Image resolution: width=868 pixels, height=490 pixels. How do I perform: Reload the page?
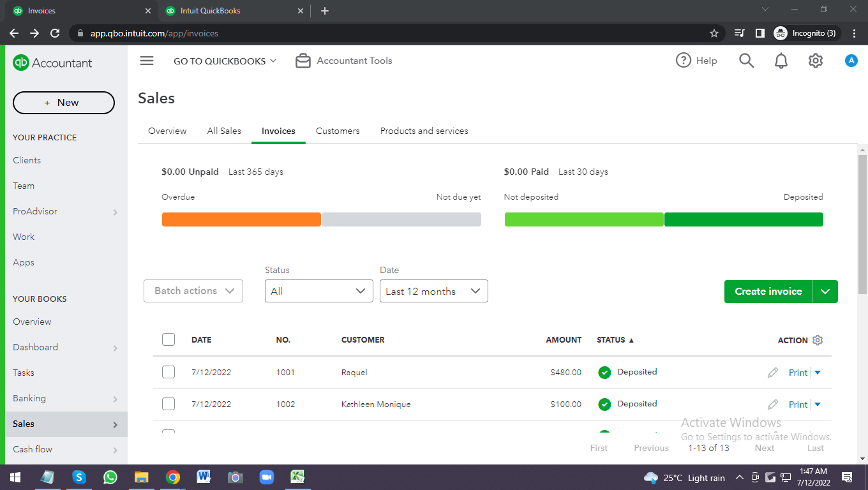(55, 33)
